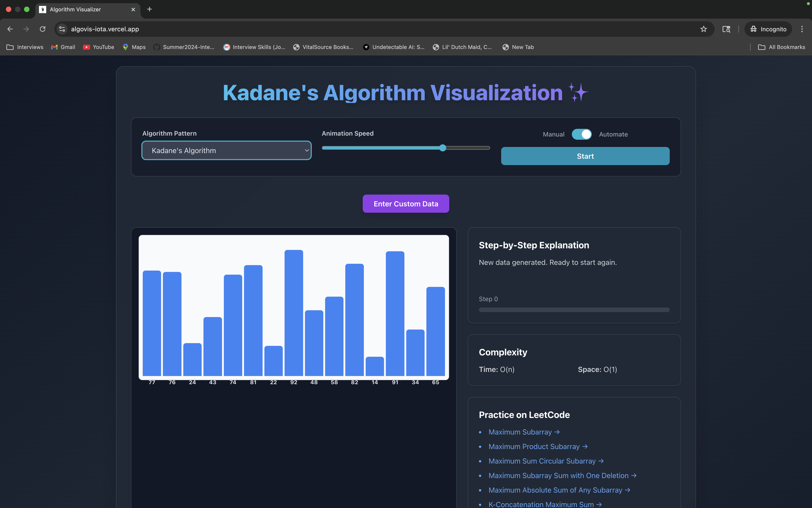Open the VitalSource Books bookmark
Screen dimensions: 812x508
click(324, 47)
